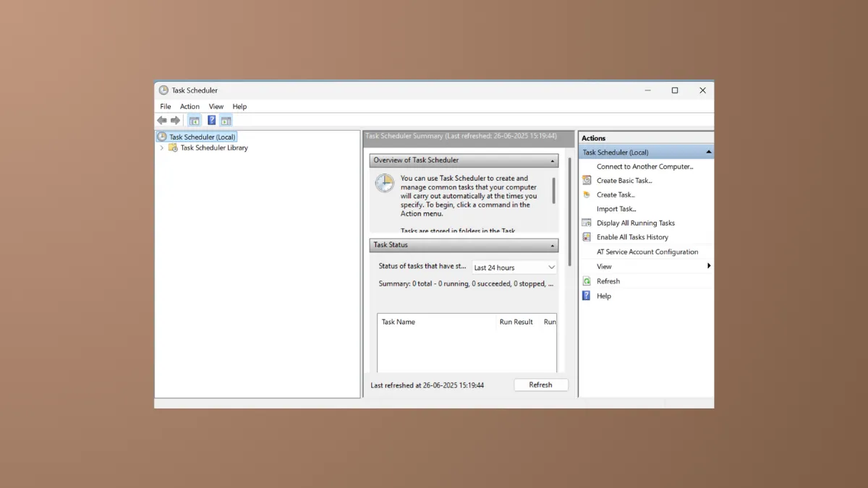Image resolution: width=868 pixels, height=488 pixels.
Task: Click the Help icon in Actions pane
Action: [x=586, y=295]
